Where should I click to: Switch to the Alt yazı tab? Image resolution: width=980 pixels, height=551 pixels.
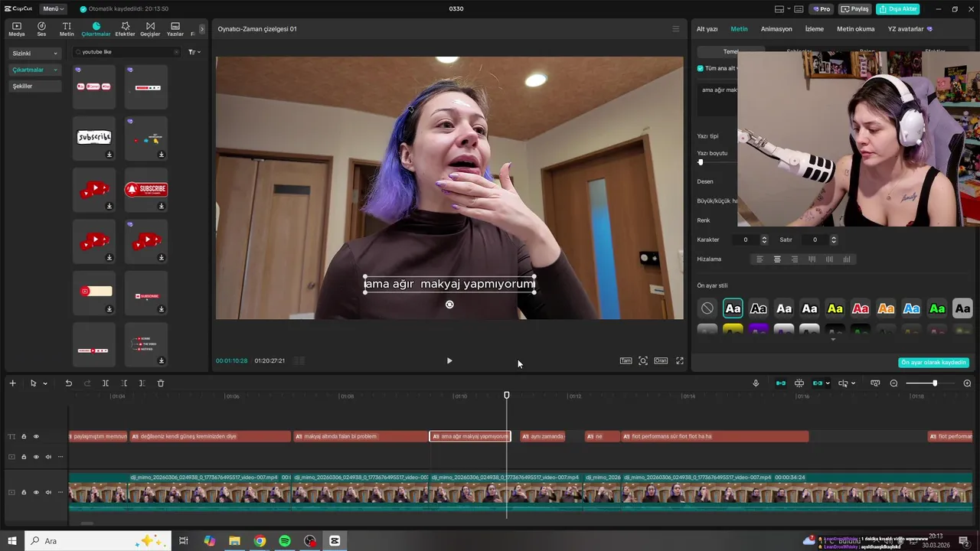(x=707, y=29)
